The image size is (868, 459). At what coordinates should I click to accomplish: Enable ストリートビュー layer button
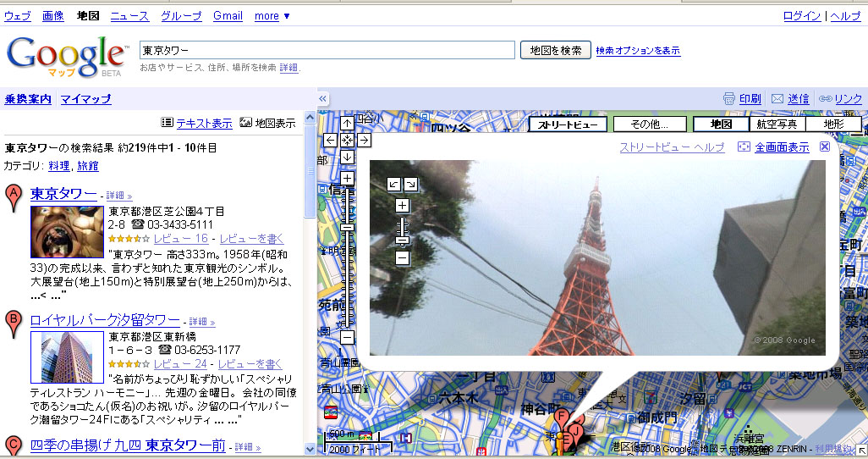(568, 124)
